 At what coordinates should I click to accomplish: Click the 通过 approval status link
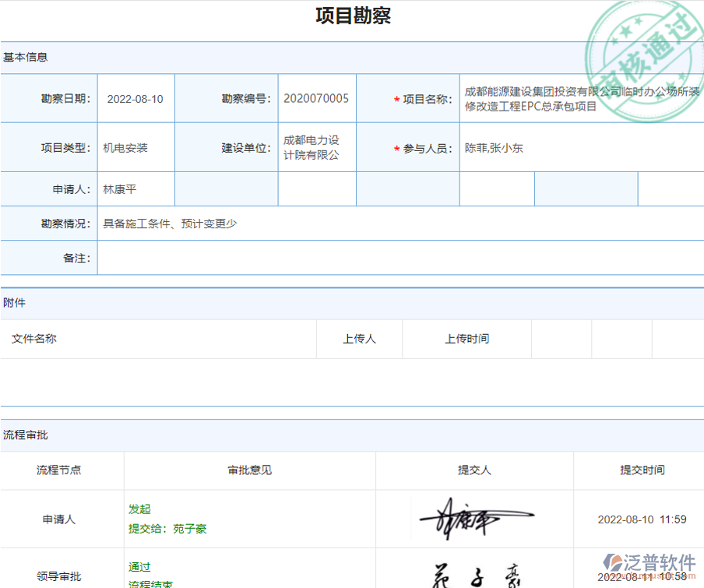(x=139, y=567)
